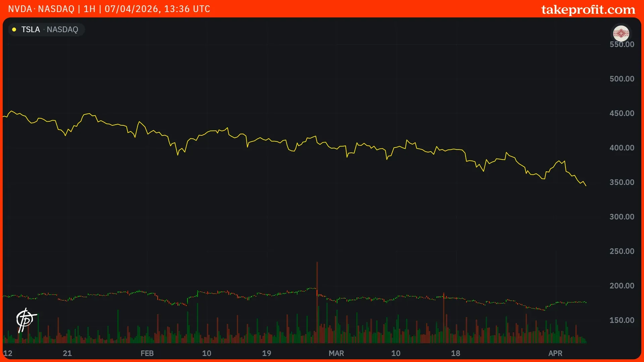Click the MAR label on time axis
The height and width of the screenshot is (362, 644).
tap(336, 353)
